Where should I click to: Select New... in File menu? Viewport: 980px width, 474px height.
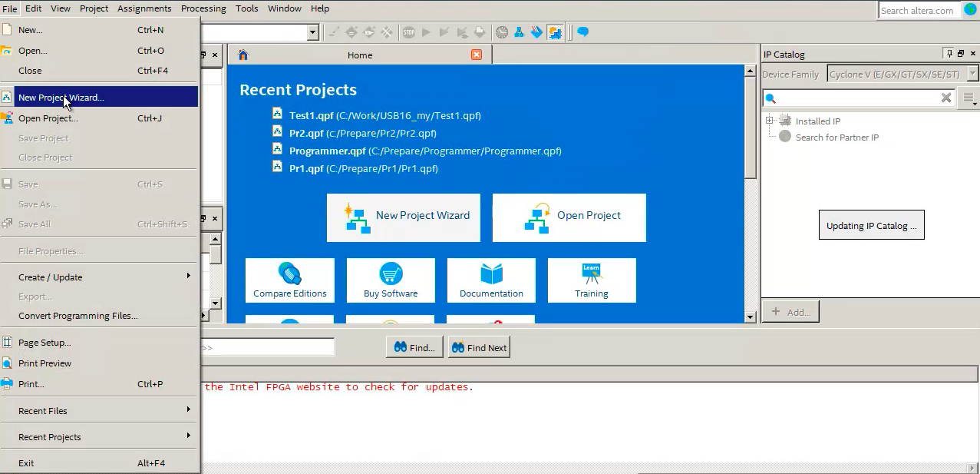(100, 30)
